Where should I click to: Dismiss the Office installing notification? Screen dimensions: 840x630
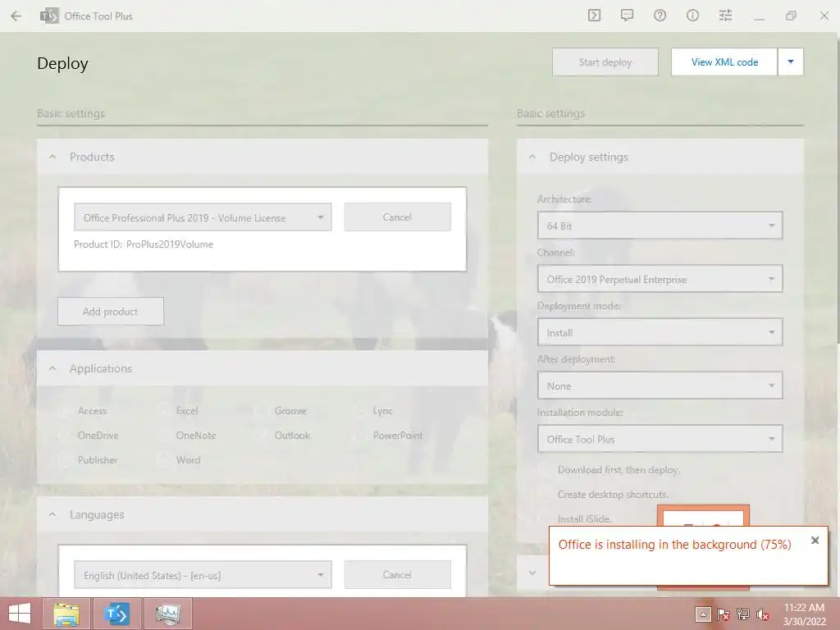(815, 540)
